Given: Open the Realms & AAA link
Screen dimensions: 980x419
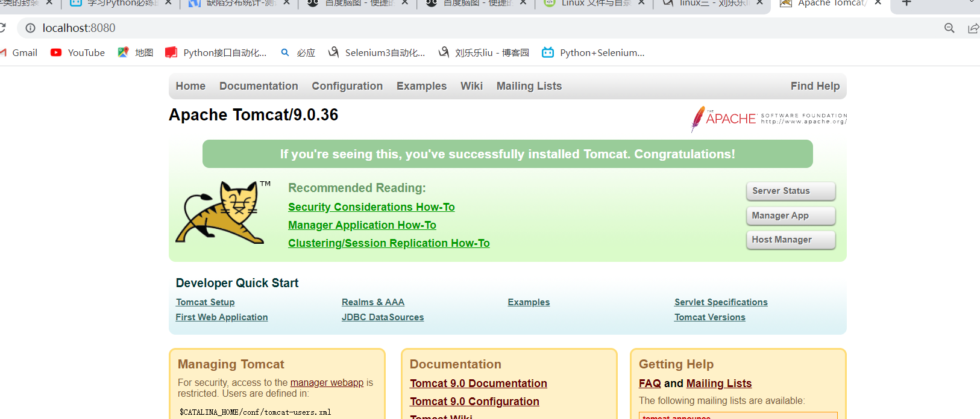Looking at the screenshot, I should 373,302.
